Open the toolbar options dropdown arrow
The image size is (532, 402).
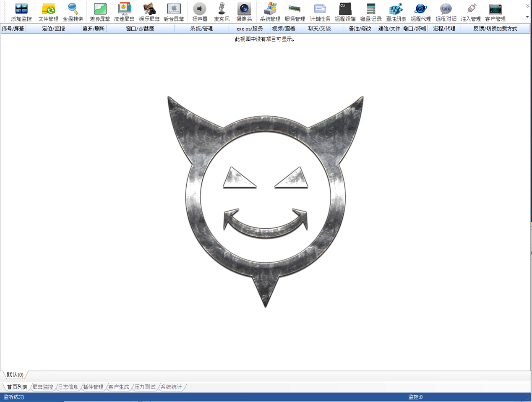(x=527, y=18)
